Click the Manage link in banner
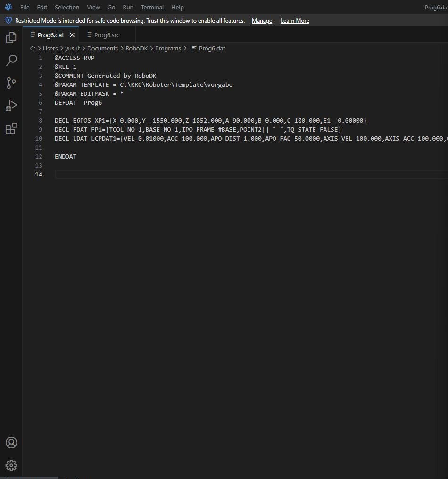This screenshot has width=448, height=479. [x=262, y=21]
